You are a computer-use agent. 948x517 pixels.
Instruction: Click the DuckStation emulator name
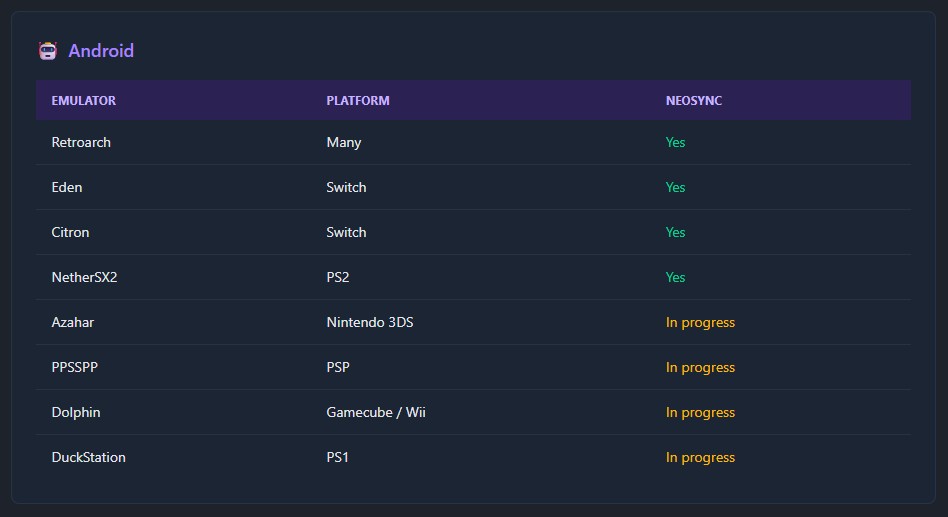(x=88, y=457)
